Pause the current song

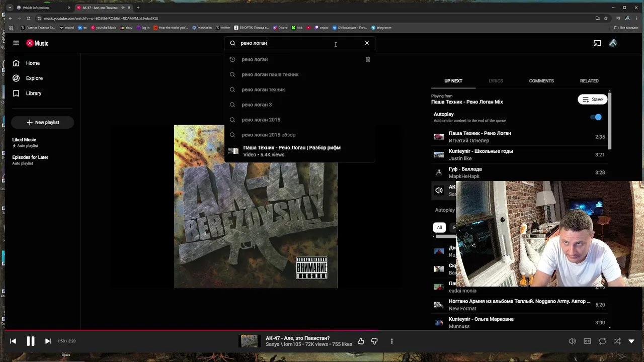pos(31,341)
